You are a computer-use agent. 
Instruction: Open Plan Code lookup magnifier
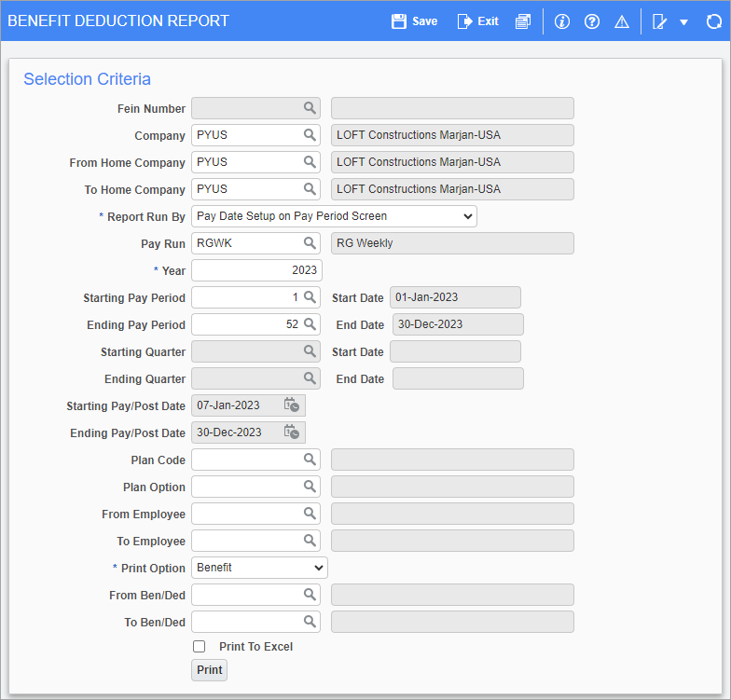click(310, 460)
